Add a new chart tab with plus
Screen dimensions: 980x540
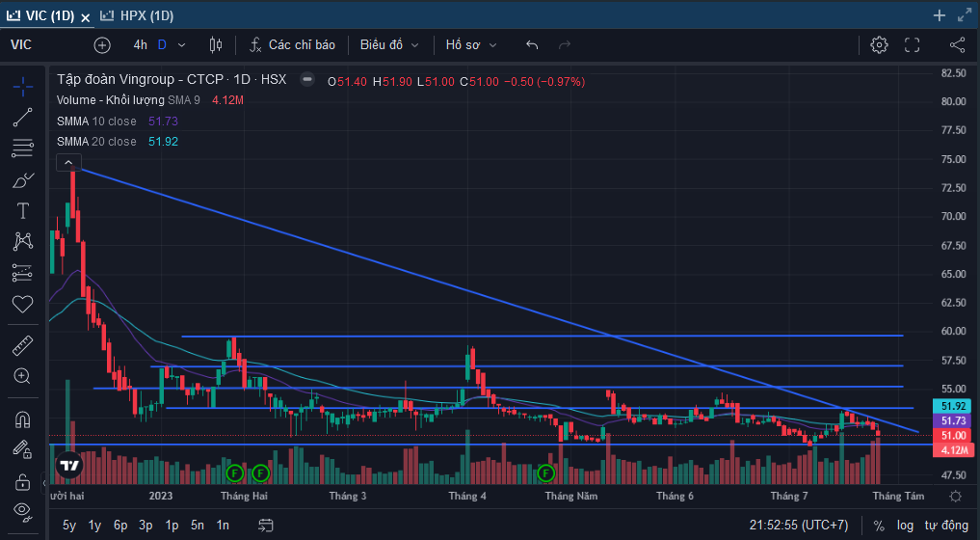(939, 15)
